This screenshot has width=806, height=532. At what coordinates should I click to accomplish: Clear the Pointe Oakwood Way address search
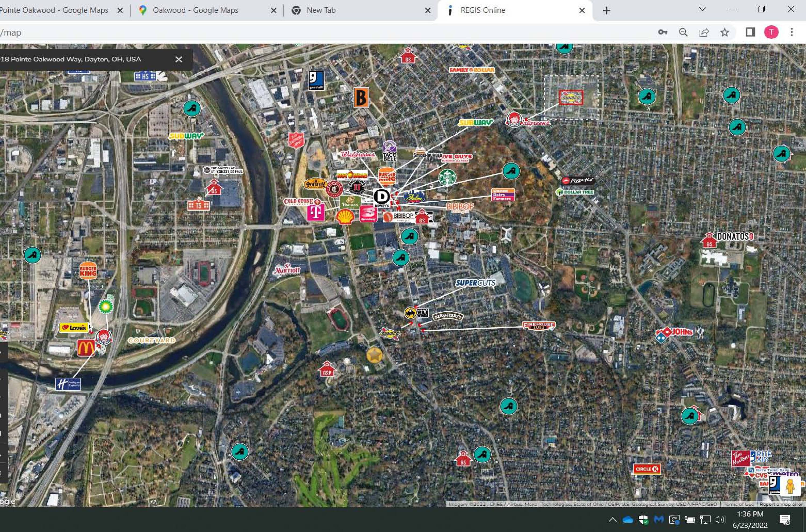click(179, 59)
